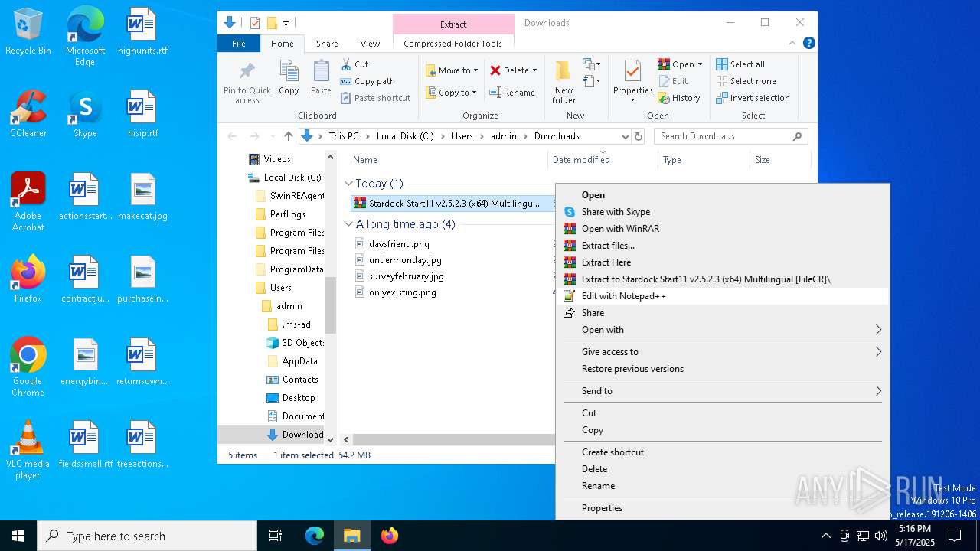
Task: Choose Open with WinRAR
Action: point(723,229)
